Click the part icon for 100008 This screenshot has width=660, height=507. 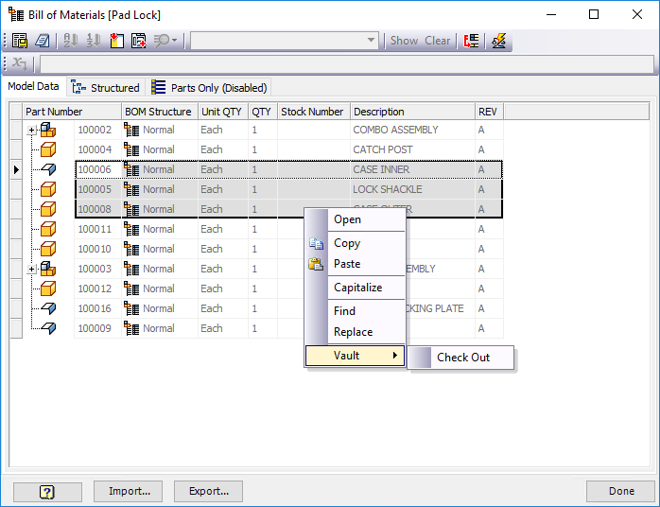coord(48,209)
